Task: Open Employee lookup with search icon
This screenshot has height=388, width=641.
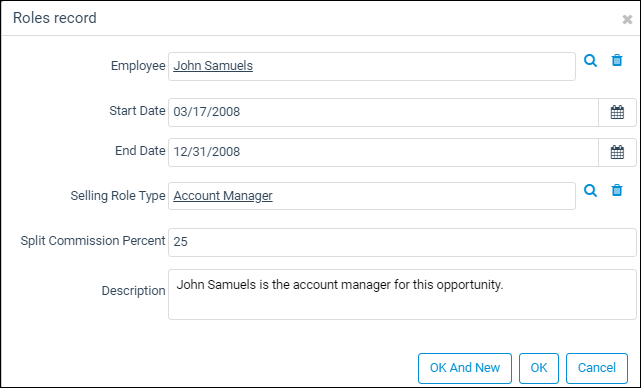Action: [x=590, y=61]
